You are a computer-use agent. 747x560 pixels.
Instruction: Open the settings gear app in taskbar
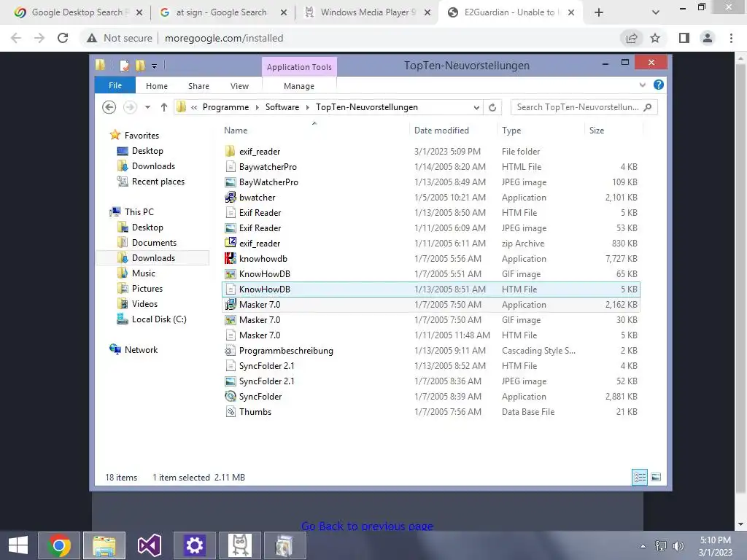pos(194,545)
